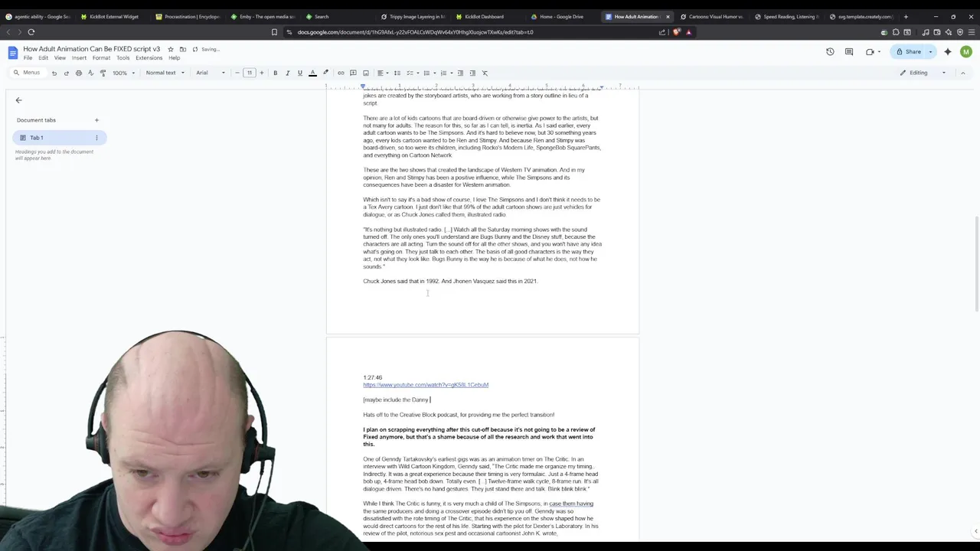Click the document title text
The height and width of the screenshot is (551, 980).
tap(91, 49)
